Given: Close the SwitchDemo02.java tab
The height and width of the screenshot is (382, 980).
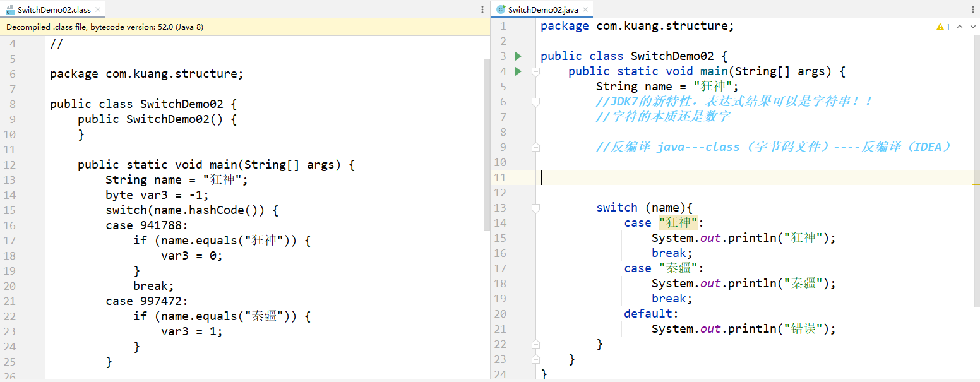Looking at the screenshot, I should (585, 9).
